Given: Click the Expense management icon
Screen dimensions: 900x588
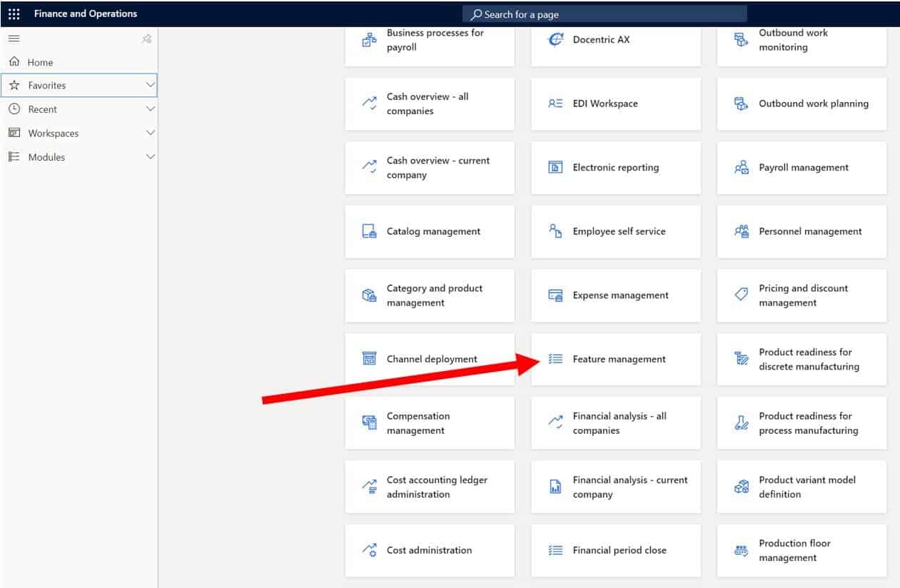Looking at the screenshot, I should 555,295.
